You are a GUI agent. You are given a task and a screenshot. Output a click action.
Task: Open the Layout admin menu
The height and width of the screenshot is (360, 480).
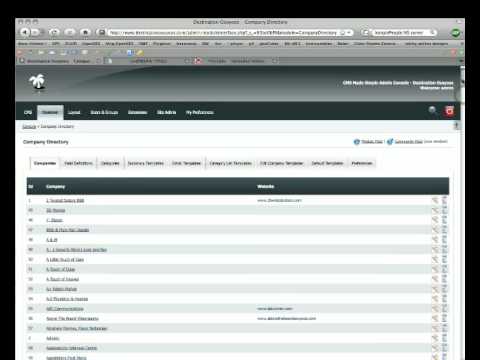pyautogui.click(x=74, y=112)
